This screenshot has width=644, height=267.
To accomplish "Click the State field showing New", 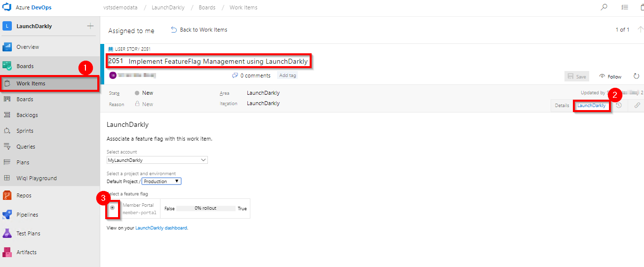I will coord(144,93).
